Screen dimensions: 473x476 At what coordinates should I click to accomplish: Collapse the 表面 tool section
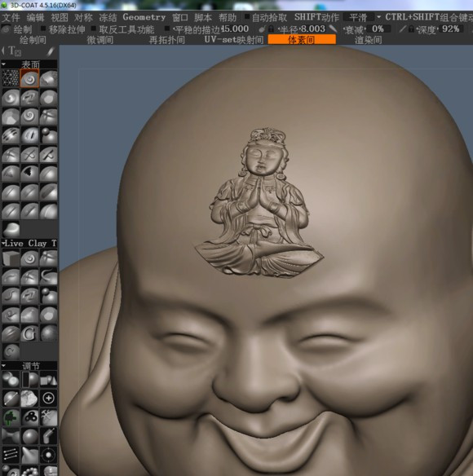pyautogui.click(x=4, y=64)
